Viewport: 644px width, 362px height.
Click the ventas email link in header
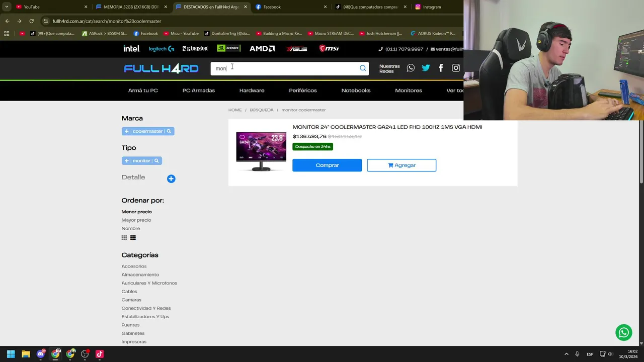[x=447, y=49]
